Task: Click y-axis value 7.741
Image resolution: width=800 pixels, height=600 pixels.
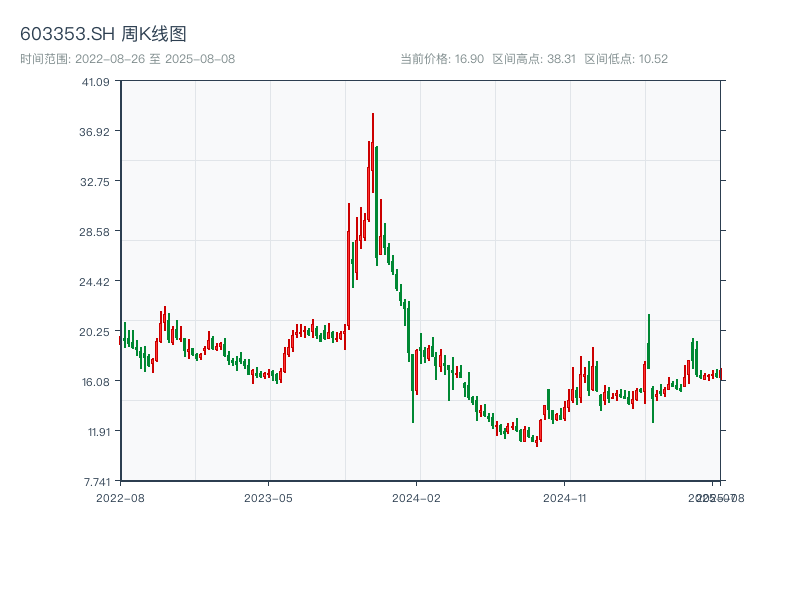Action: point(97,482)
